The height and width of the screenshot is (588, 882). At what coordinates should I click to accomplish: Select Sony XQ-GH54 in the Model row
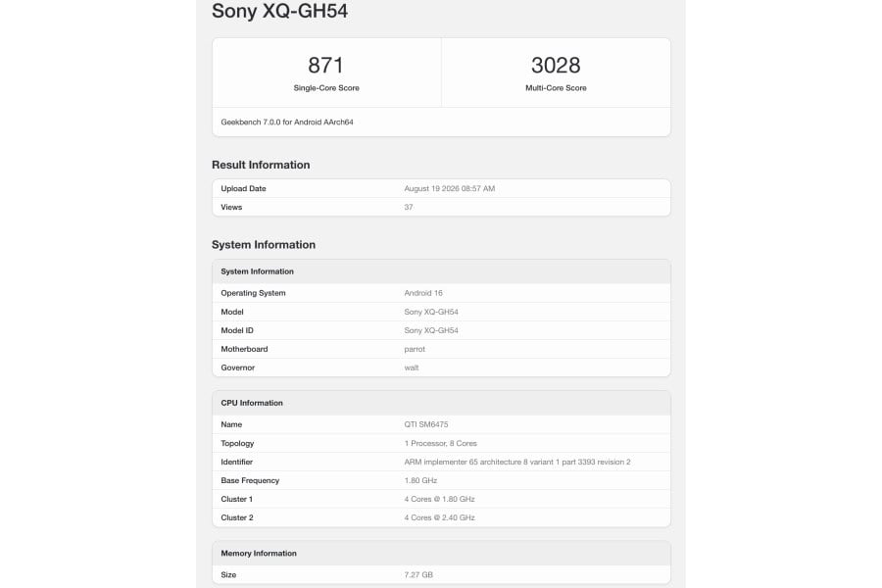431,312
